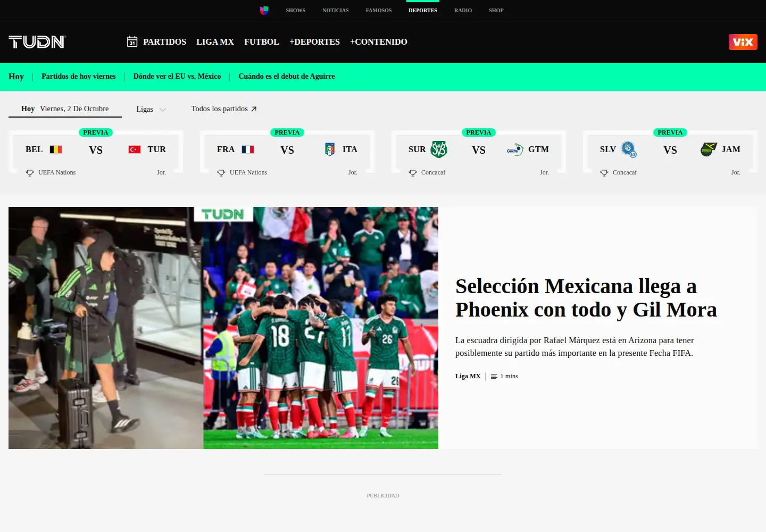The image size is (766, 532).
Task: Open SHOP in the top bar
Action: coord(496,10)
